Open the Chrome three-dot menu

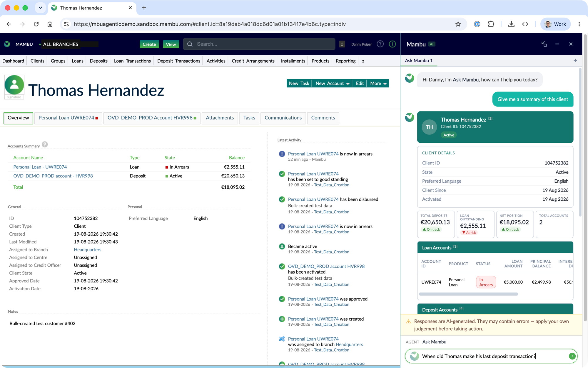[579, 24]
